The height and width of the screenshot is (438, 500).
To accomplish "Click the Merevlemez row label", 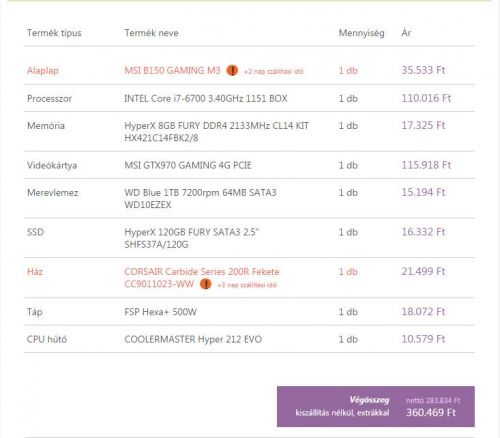I will (x=53, y=193).
